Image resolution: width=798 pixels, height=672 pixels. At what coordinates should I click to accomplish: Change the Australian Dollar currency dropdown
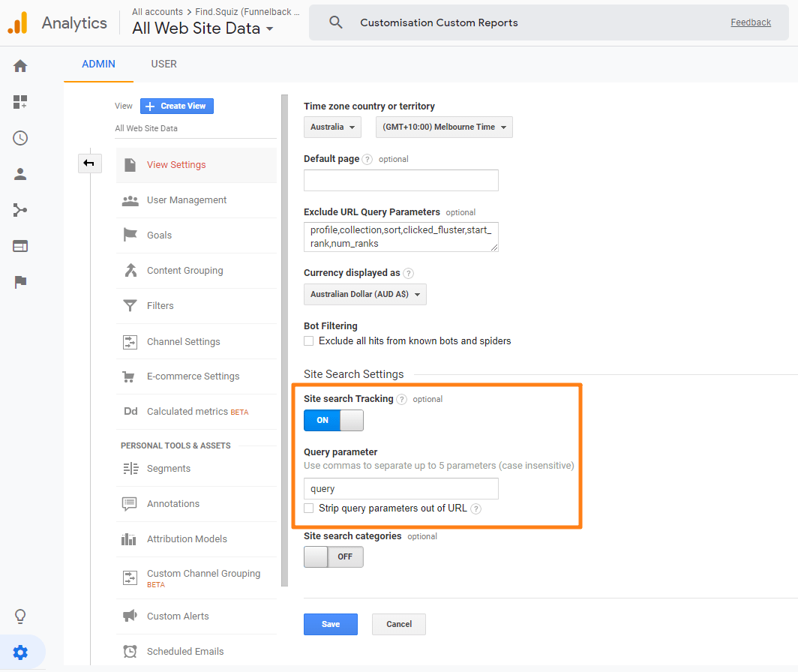(x=364, y=294)
